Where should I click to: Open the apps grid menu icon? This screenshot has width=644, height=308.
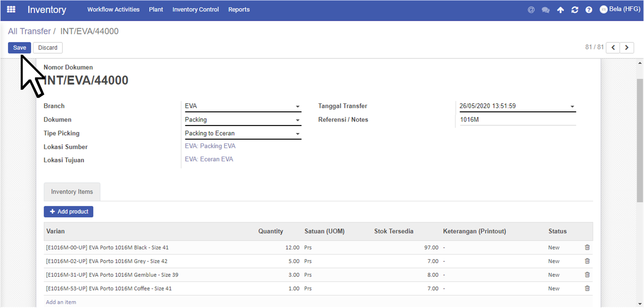point(11,9)
